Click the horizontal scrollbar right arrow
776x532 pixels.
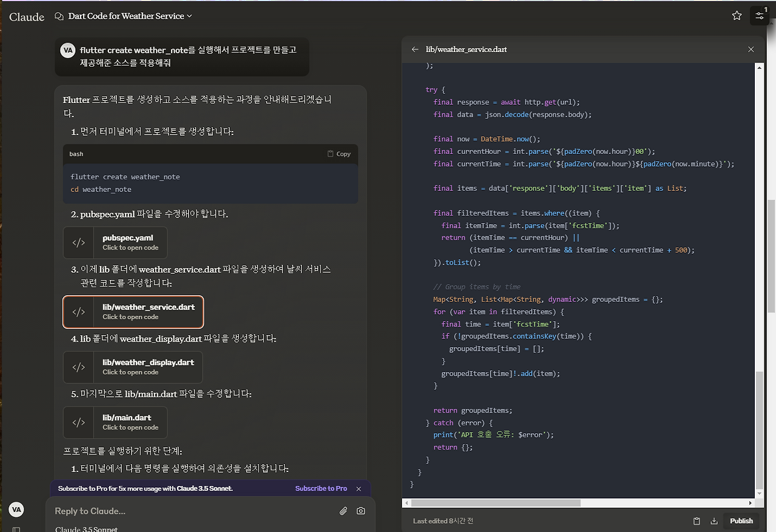click(x=751, y=503)
